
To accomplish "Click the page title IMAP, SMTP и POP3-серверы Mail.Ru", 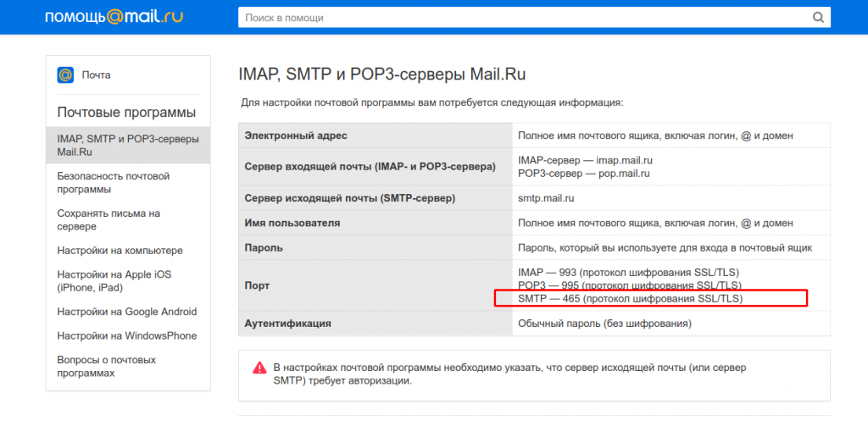I will point(382,75).
